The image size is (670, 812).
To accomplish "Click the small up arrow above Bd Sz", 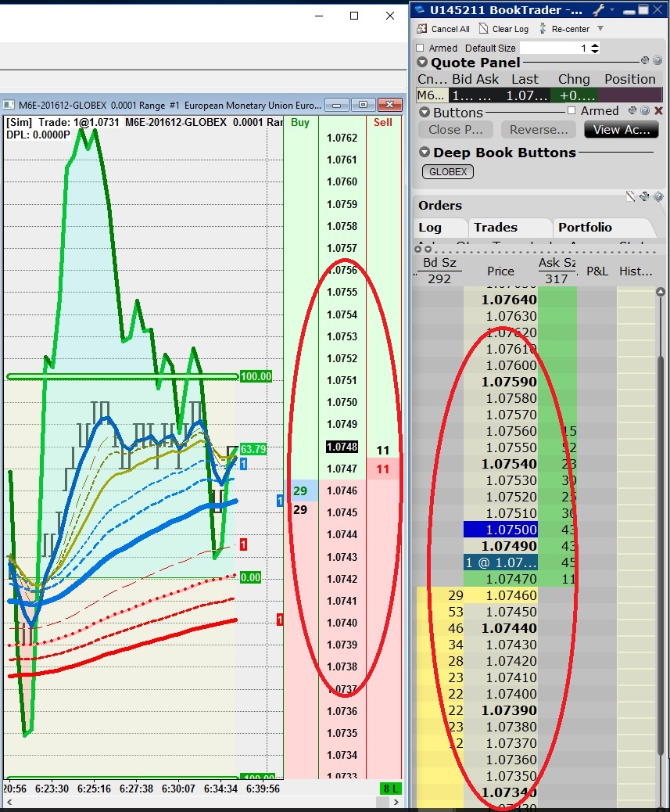I will point(418,249).
